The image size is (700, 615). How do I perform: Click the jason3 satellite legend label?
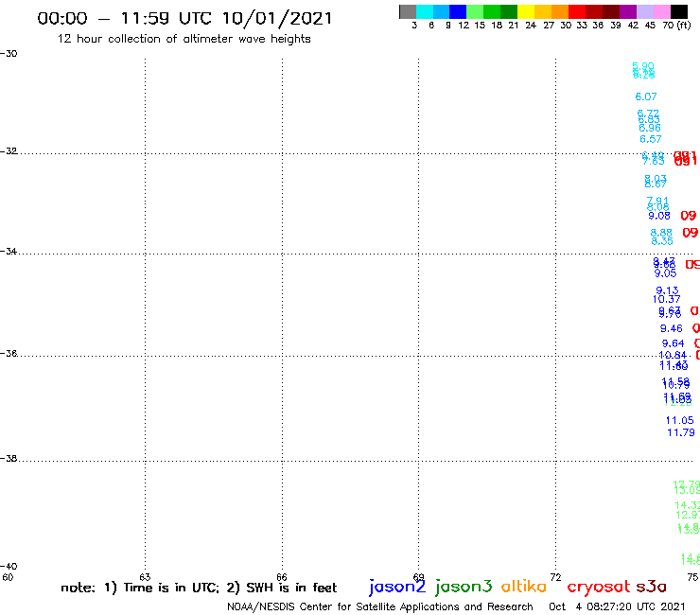464,588
